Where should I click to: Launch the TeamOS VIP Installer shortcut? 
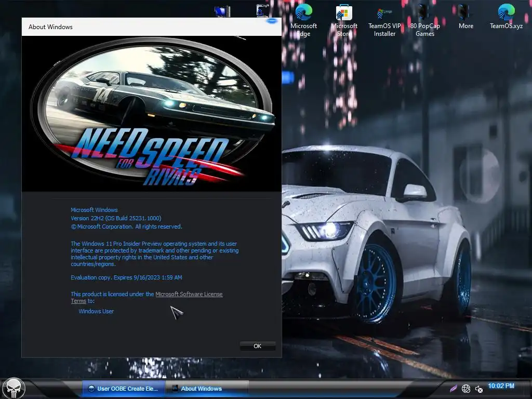tap(384, 20)
